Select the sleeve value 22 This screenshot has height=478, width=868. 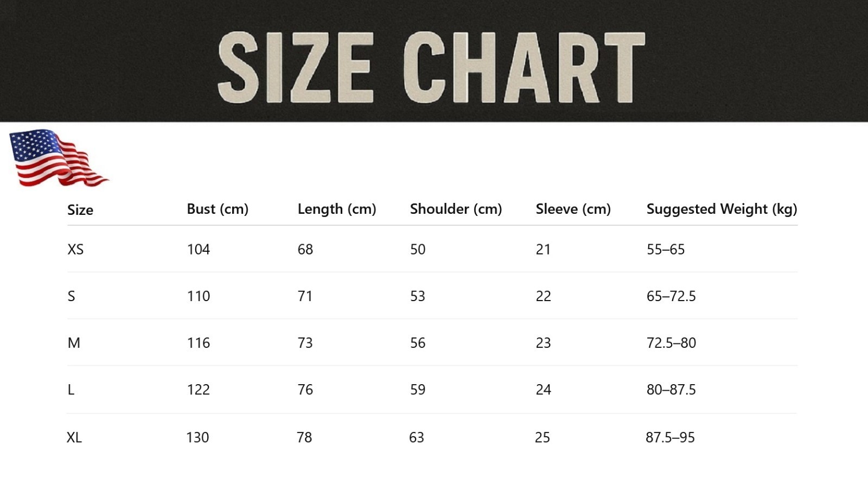click(544, 296)
